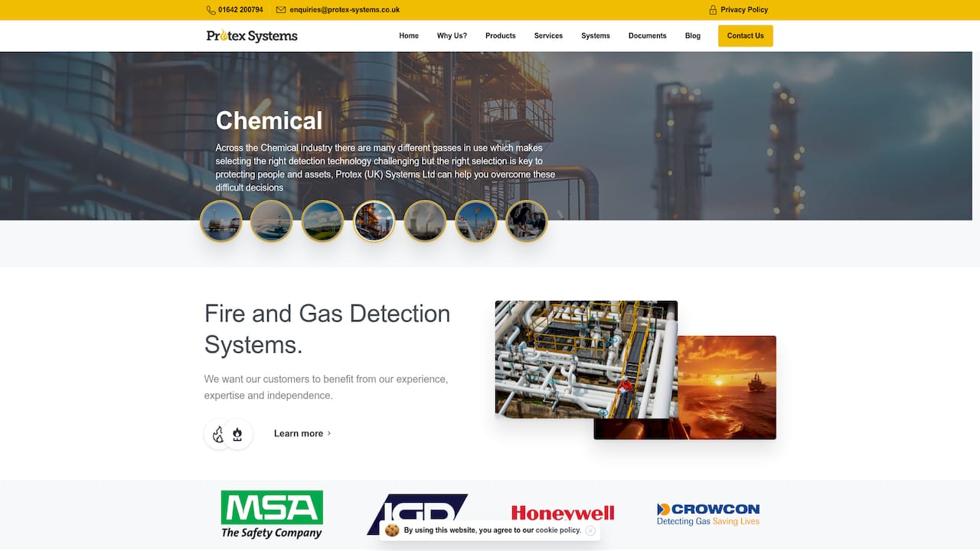Screen dimensions: 980x551
Task: Open the Protex Systems logo homepage link
Action: click(x=252, y=36)
